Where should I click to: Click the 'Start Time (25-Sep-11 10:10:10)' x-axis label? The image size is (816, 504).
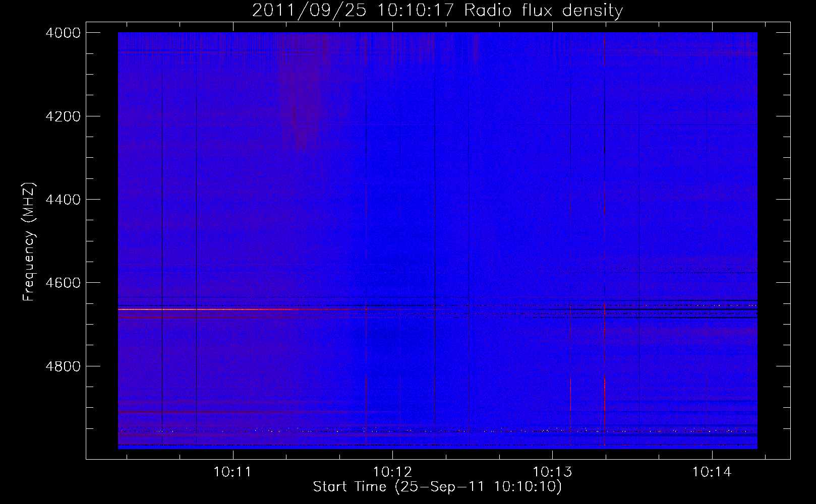click(x=437, y=487)
